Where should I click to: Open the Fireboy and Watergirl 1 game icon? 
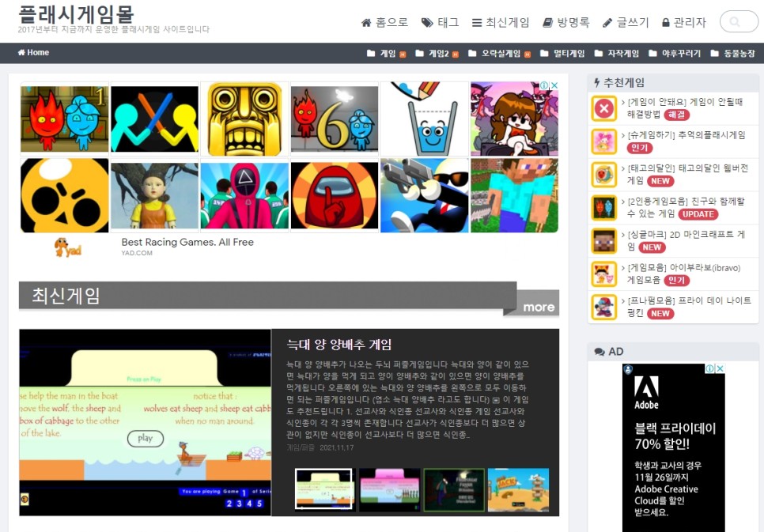tap(64, 119)
